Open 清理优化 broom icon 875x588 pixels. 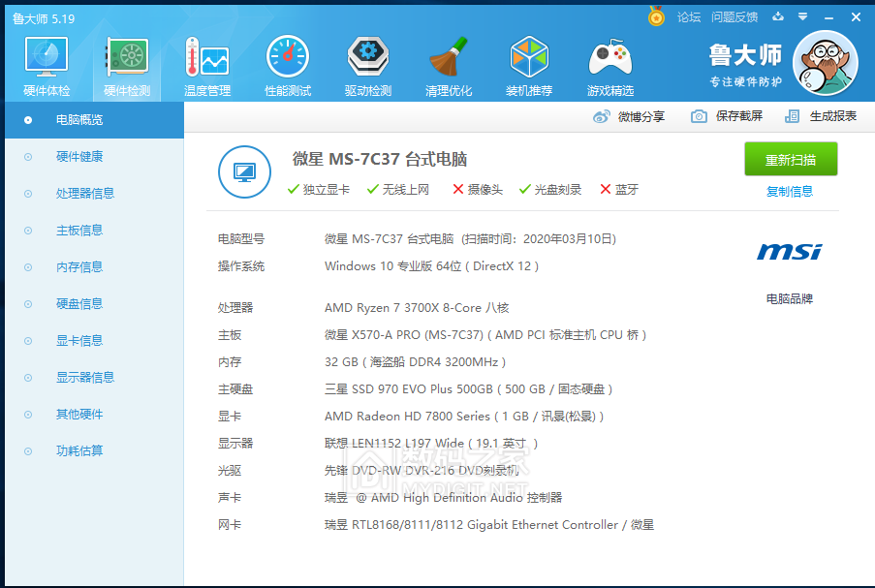[x=449, y=60]
